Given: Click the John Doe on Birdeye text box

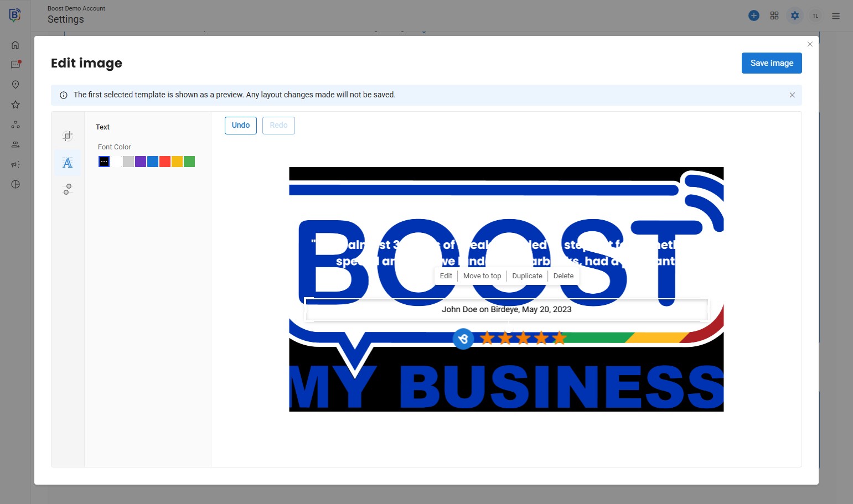Looking at the screenshot, I should click(x=506, y=310).
